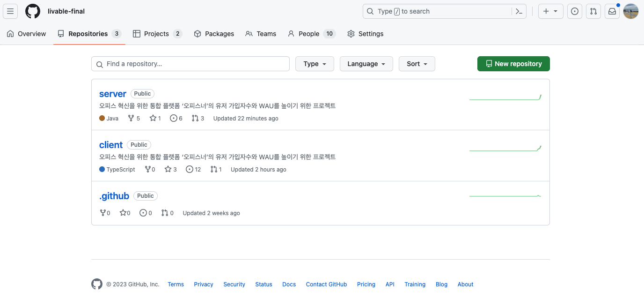This screenshot has height=299, width=644.
Task: Open the client repository
Action: [111, 145]
